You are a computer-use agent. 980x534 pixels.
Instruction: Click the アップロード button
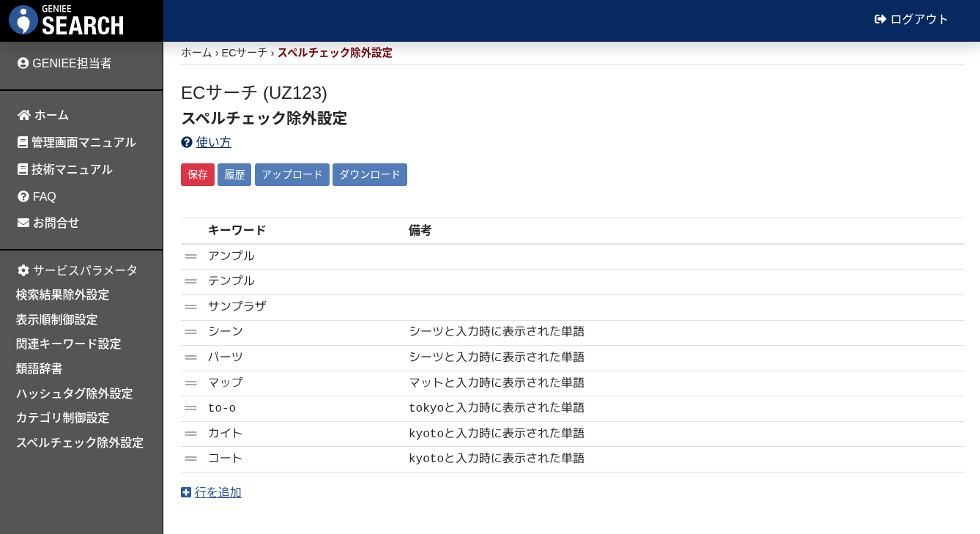(292, 174)
